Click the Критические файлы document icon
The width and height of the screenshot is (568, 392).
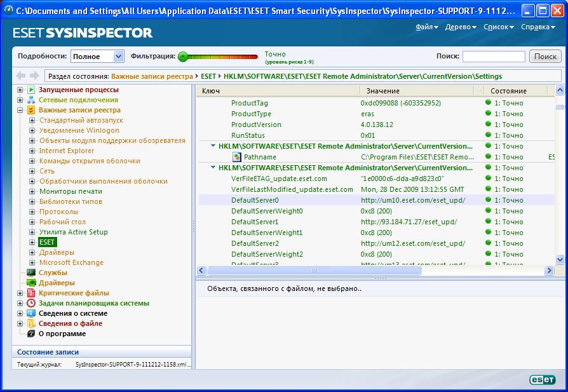(x=31, y=293)
